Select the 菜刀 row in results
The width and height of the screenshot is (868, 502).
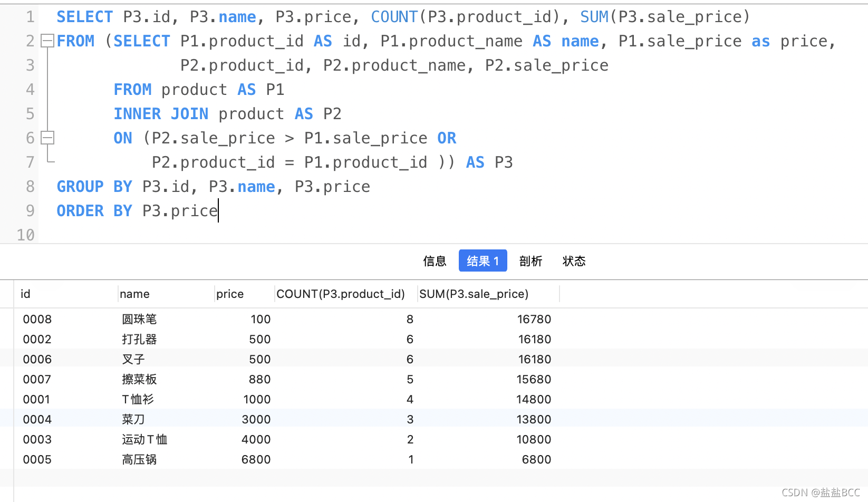pos(211,419)
